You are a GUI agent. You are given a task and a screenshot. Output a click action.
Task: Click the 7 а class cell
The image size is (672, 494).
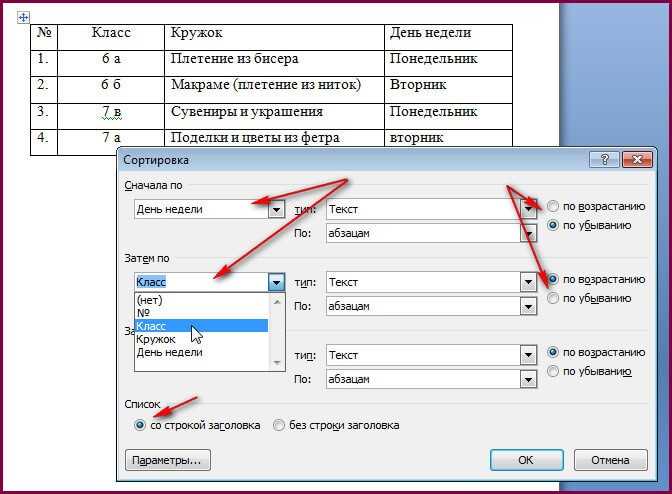111,138
